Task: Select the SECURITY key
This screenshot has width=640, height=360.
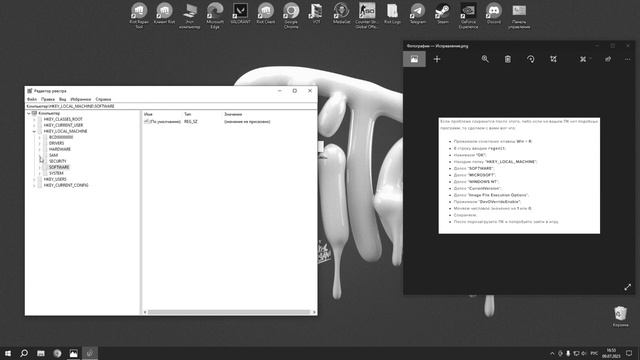Action: coord(58,161)
